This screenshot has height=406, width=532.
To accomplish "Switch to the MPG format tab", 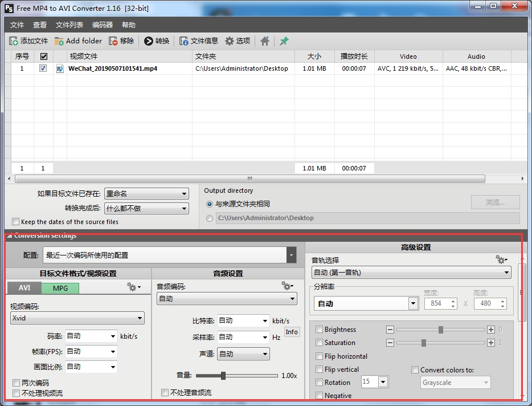I will pyautogui.click(x=60, y=288).
